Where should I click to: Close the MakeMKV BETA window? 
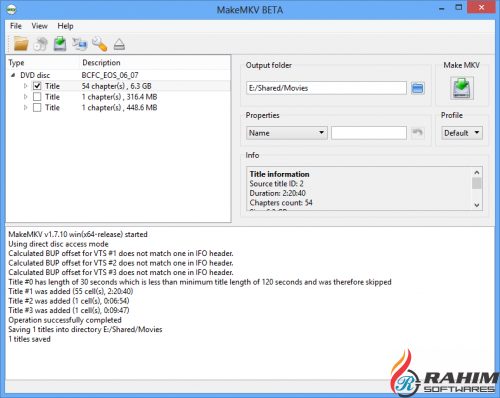[481, 7]
